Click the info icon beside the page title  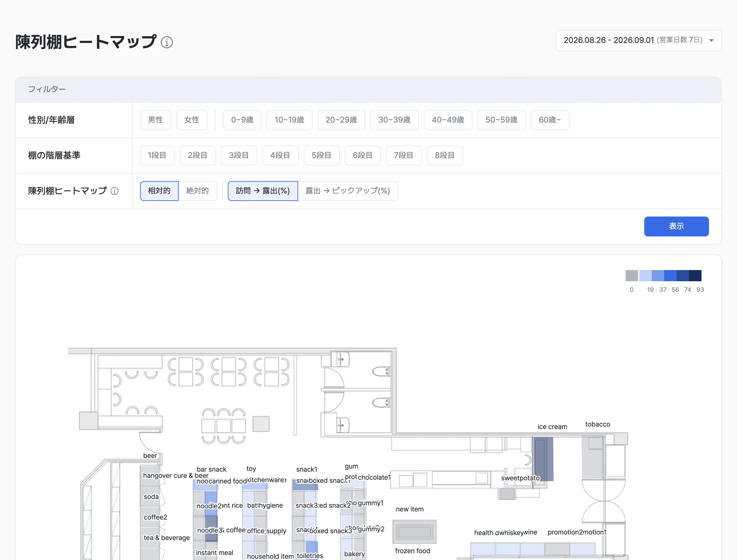pos(167,42)
